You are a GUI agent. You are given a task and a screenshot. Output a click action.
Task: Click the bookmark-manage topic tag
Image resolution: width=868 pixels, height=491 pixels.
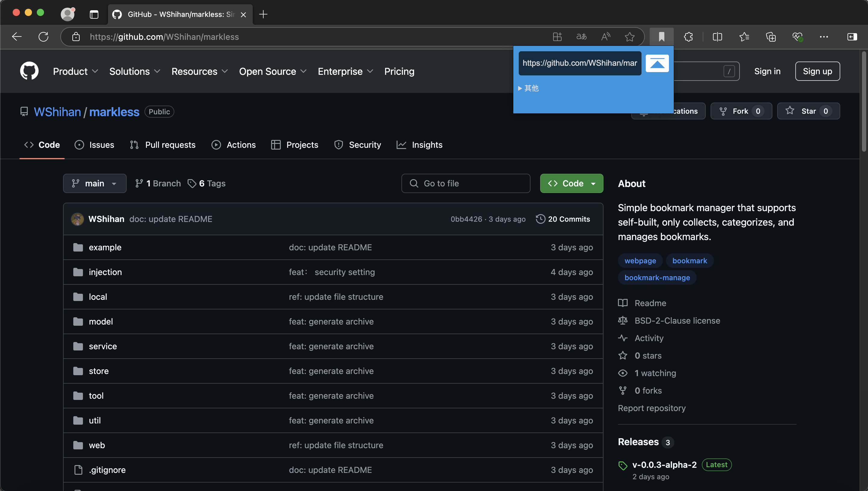coord(657,277)
